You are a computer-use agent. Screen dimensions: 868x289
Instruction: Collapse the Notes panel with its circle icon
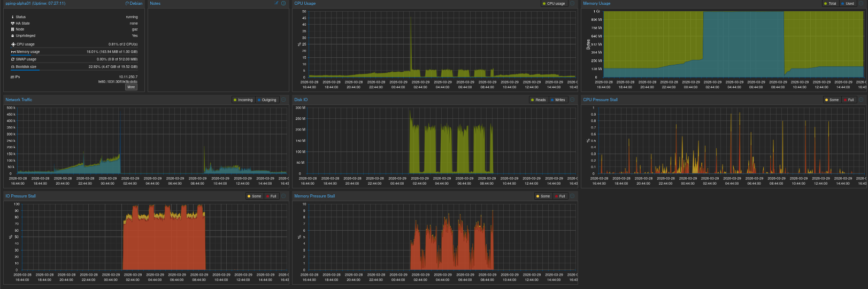[283, 3]
